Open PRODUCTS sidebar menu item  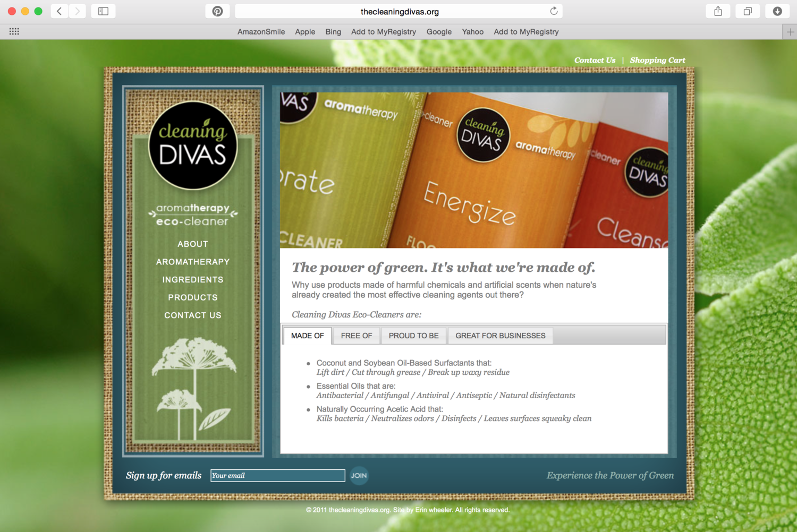click(x=193, y=297)
